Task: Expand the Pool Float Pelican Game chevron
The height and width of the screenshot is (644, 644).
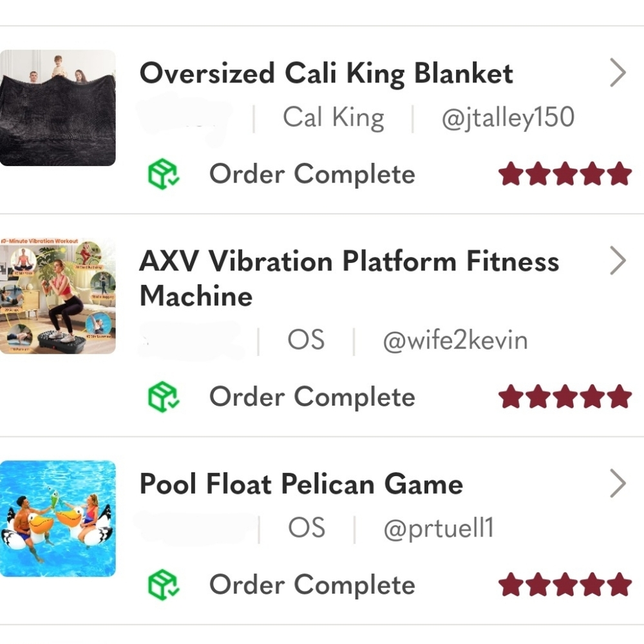Action: pyautogui.click(x=617, y=484)
